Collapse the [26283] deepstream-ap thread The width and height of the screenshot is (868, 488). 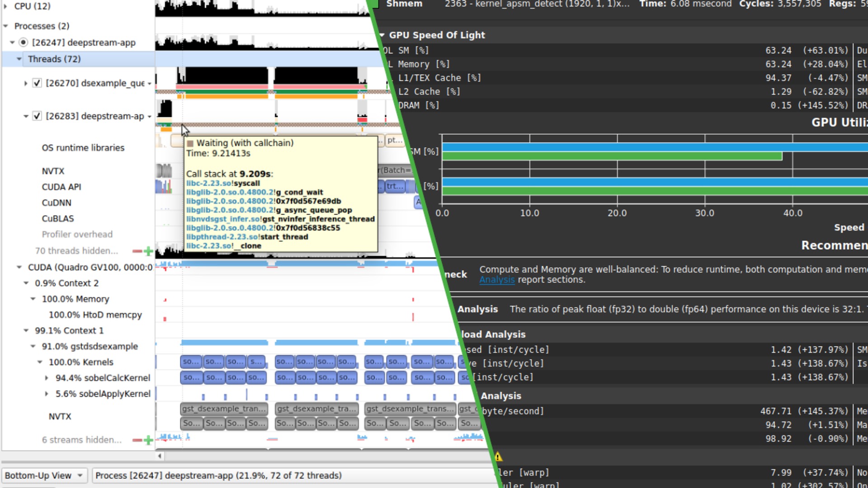26,116
